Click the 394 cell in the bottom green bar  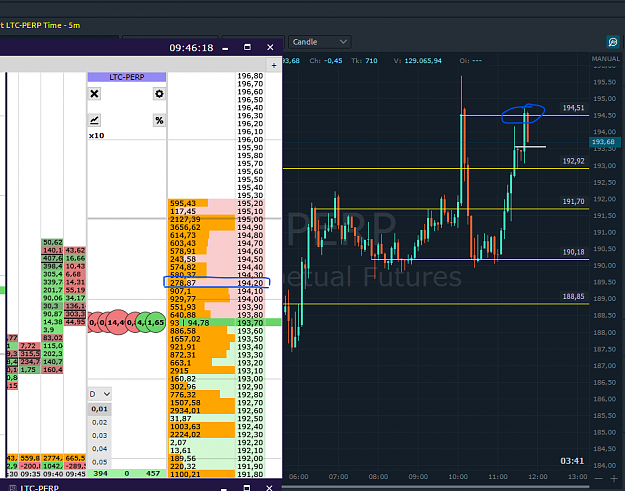(x=100, y=473)
